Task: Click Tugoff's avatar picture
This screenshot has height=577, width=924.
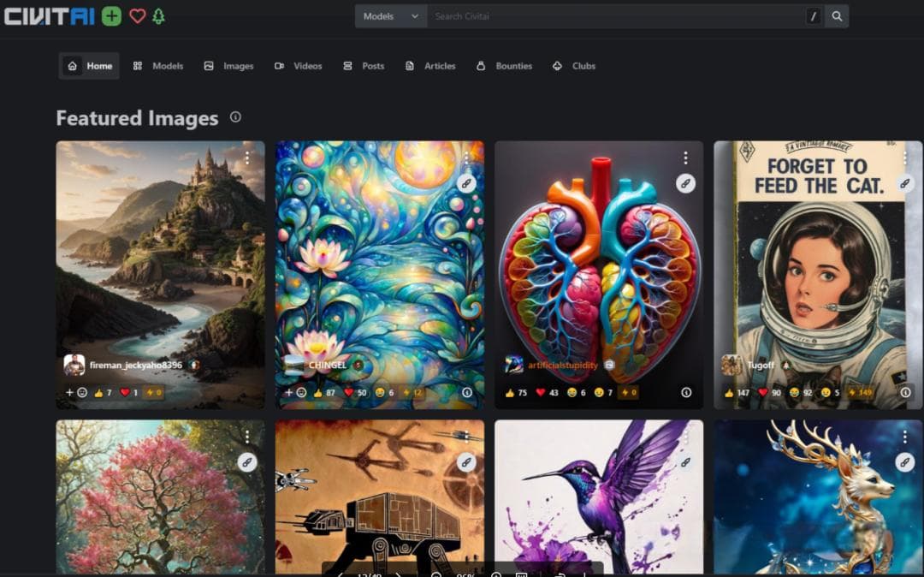Action: 731,366
